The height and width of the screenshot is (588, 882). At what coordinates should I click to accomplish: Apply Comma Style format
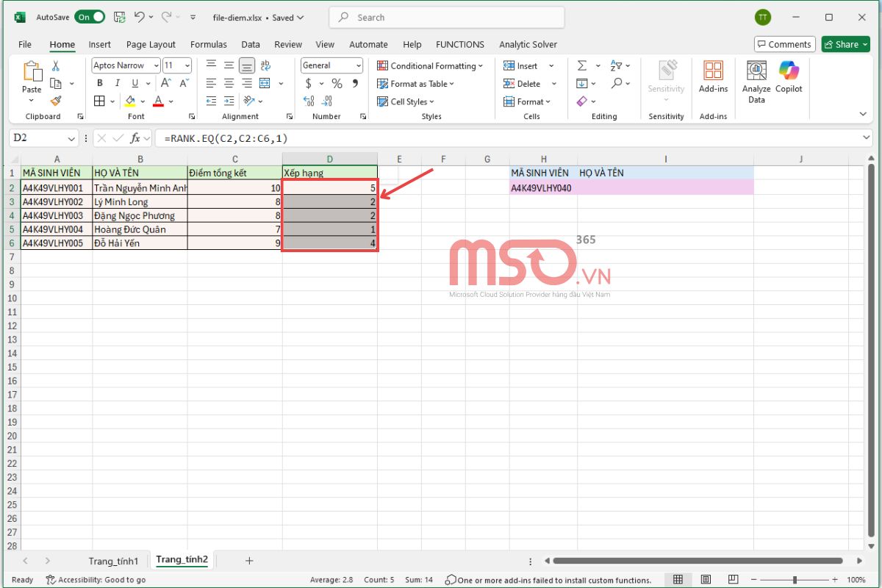pos(354,83)
